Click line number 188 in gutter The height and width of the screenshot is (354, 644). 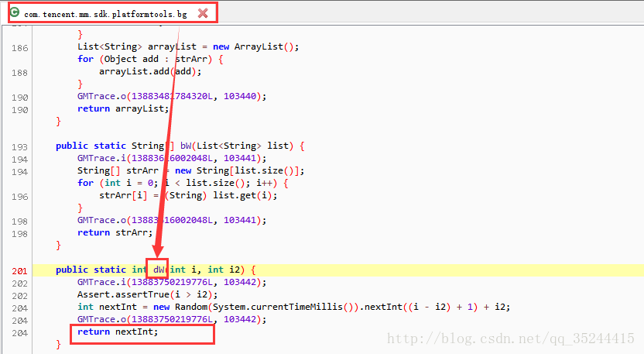(20, 71)
